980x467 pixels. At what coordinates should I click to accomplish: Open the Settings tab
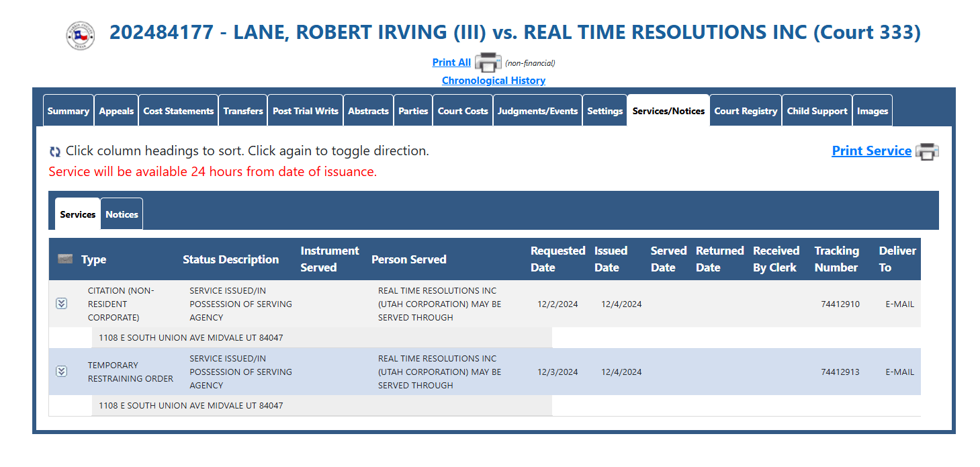click(x=605, y=111)
